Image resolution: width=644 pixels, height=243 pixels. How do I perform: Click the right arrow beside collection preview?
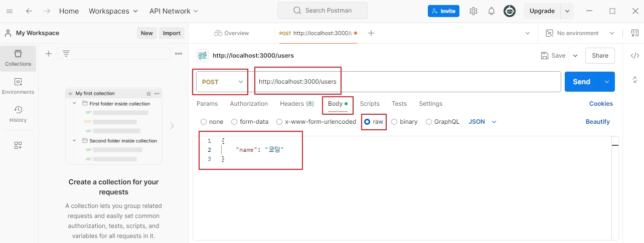(172, 126)
